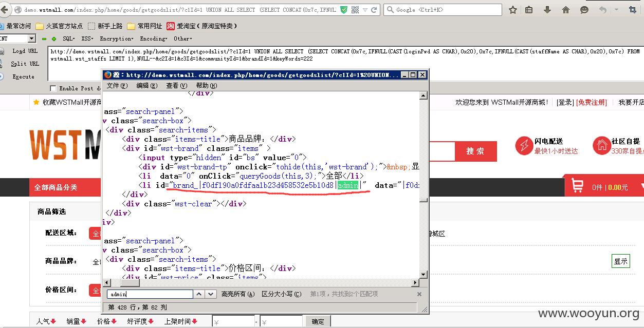Find previous match with the up arrow

click(199, 294)
